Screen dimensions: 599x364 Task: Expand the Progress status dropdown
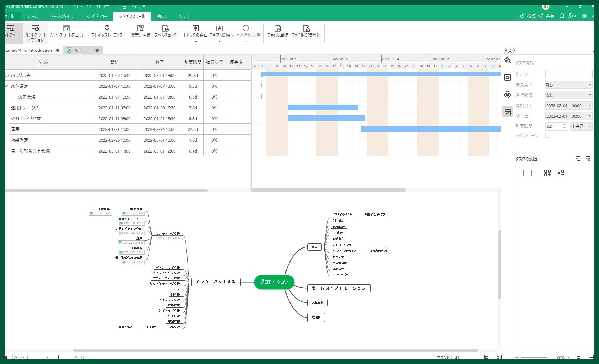(x=568, y=95)
